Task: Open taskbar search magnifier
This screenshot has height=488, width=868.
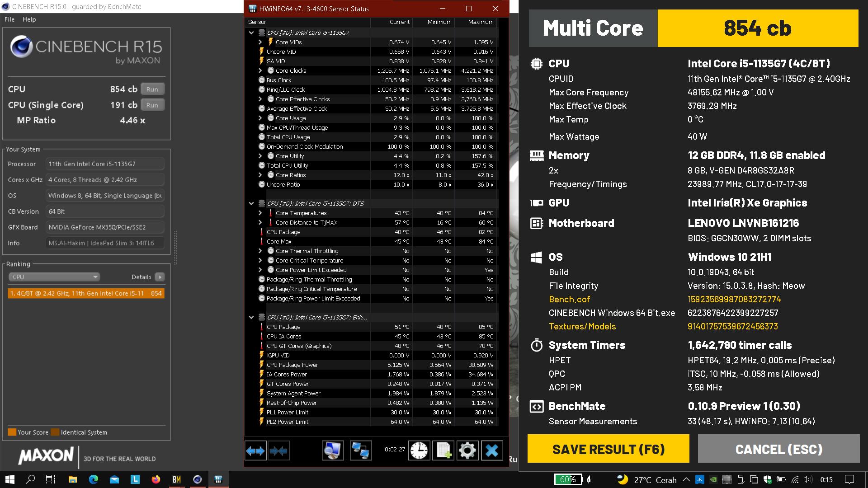Action: pos(30,479)
